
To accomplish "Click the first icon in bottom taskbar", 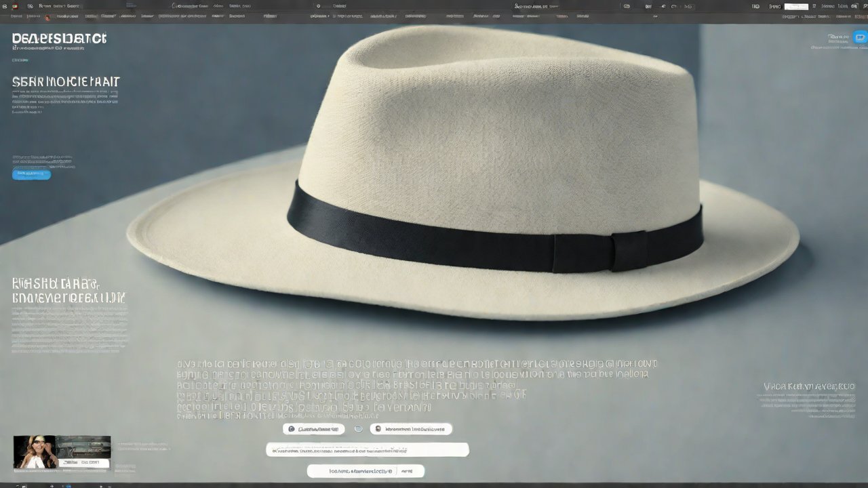I will (x=24, y=485).
